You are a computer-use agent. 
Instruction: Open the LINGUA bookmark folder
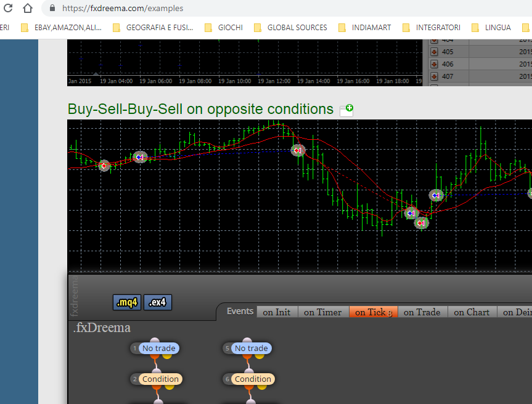(491, 28)
